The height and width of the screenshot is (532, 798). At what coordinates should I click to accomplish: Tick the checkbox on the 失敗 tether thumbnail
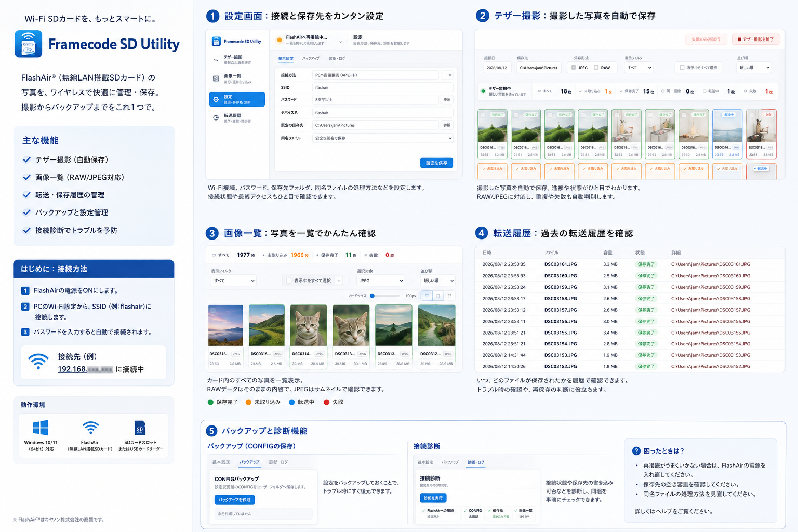pos(752,115)
